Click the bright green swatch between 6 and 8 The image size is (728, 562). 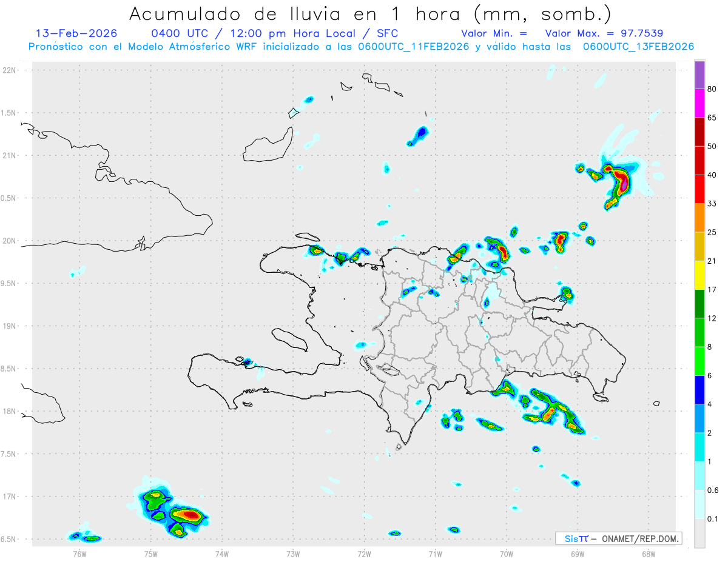699,361
